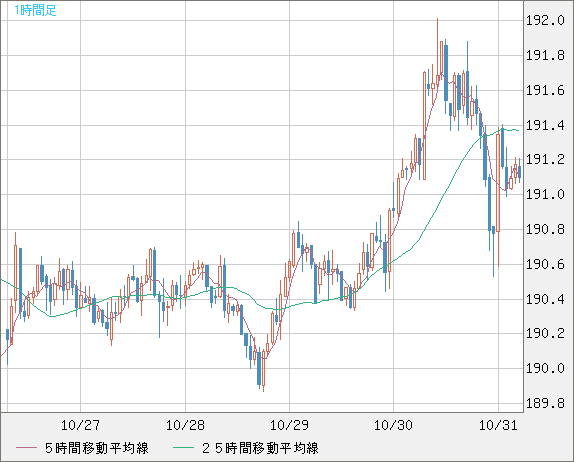574x462 pixels.
Task: Click the 190.2 price axis label
Action: 545,334
